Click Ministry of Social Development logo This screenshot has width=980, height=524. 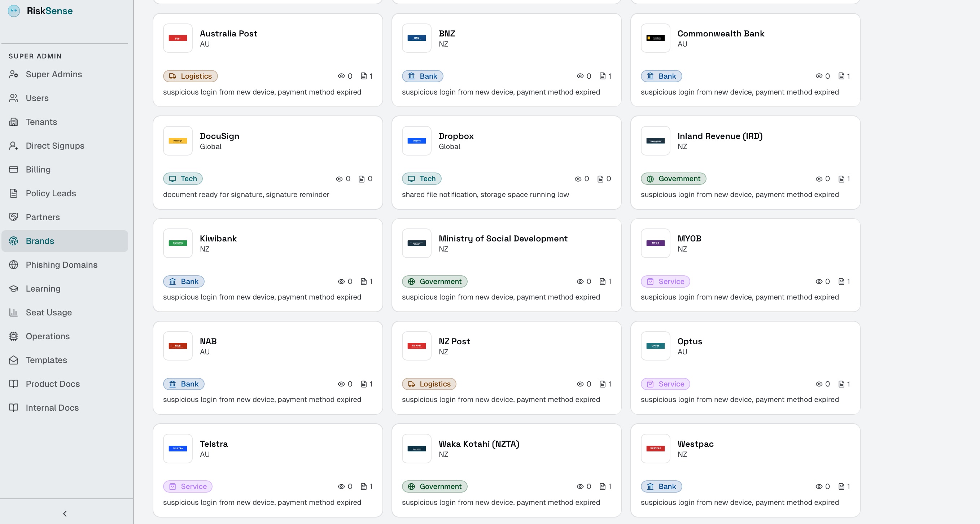coord(417,243)
